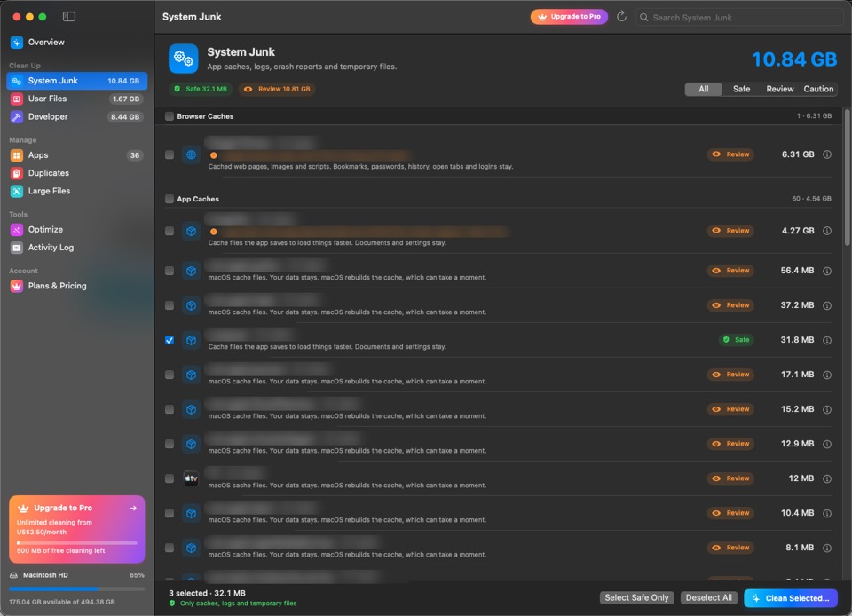Open the Activity Log

tap(77, 247)
